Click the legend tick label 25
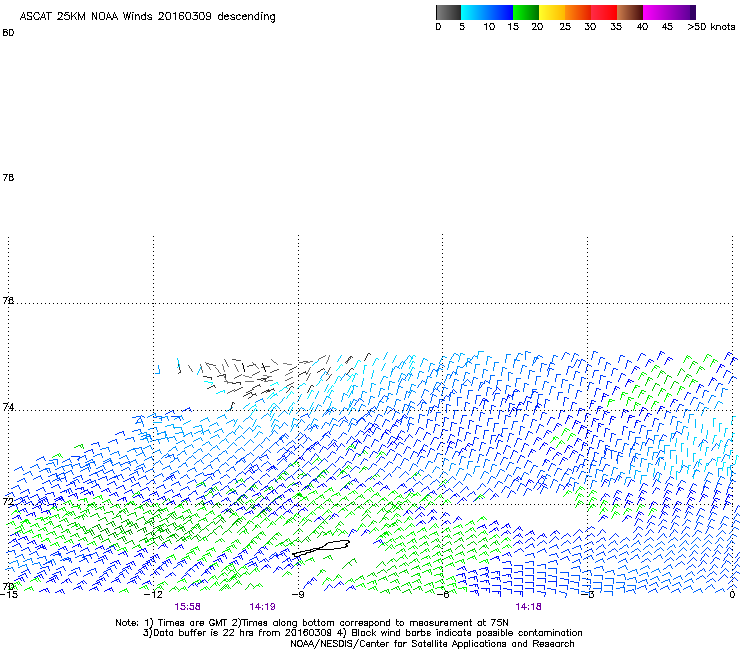The height and width of the screenshot is (650, 740). 565,27
